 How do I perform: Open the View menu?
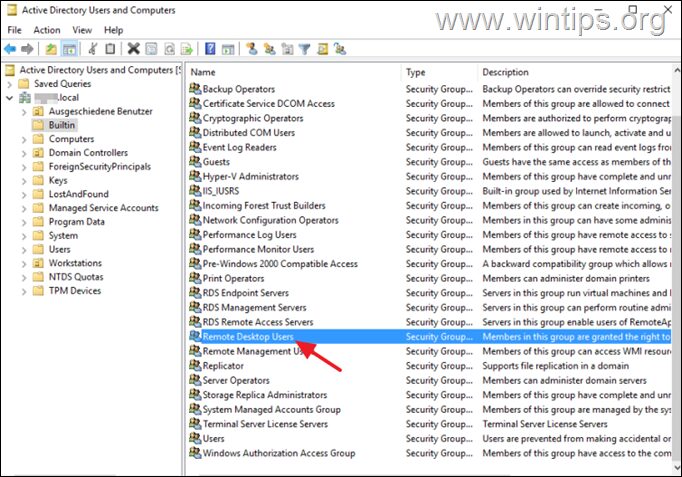(82, 30)
